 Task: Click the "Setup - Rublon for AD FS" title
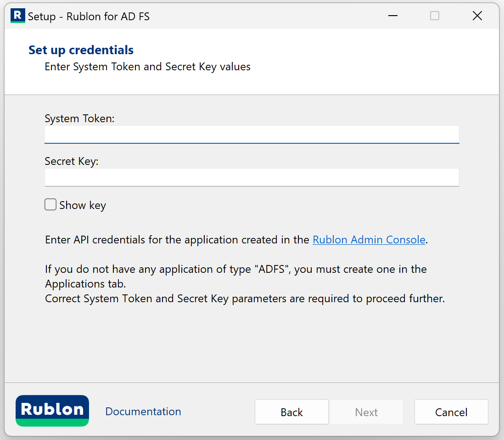point(89,17)
